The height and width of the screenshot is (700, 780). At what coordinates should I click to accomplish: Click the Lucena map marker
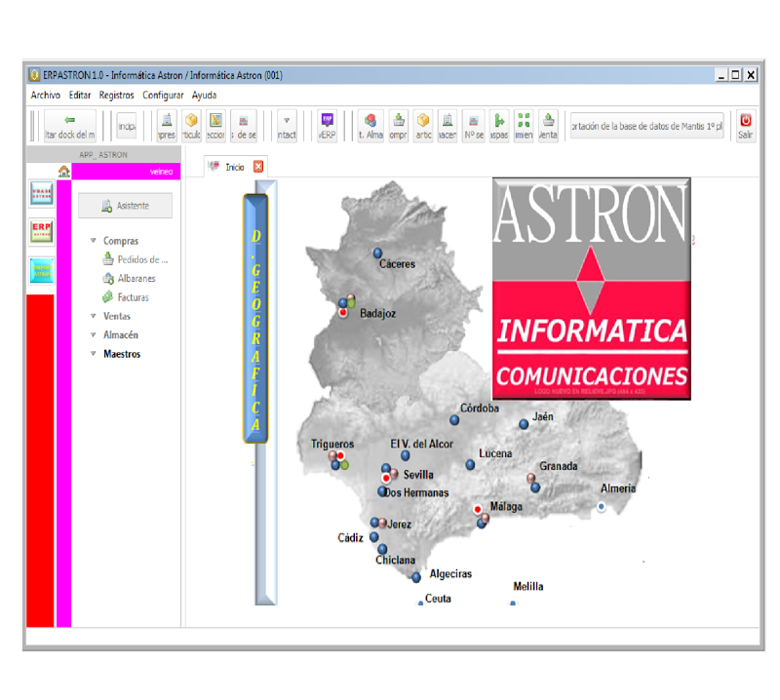(470, 465)
